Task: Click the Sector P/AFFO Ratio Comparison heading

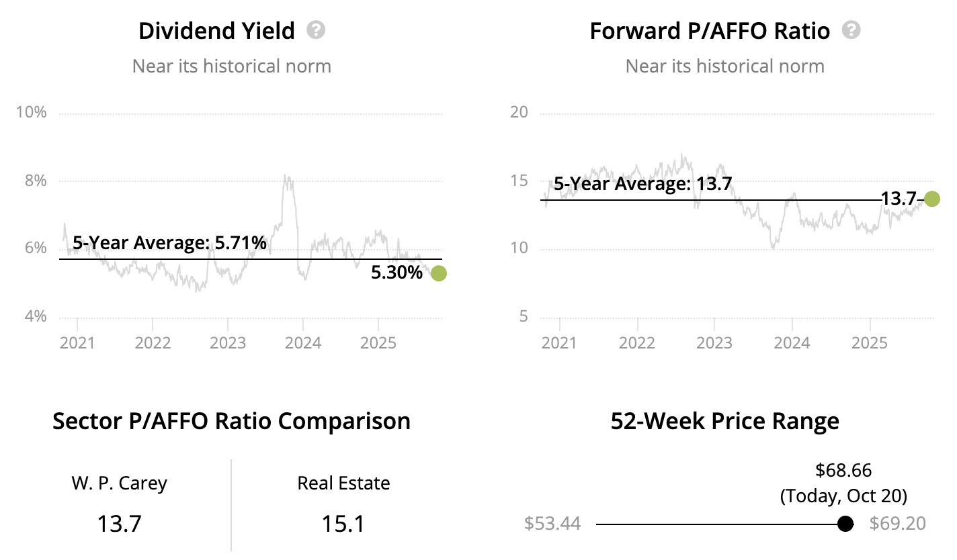Action: click(231, 421)
